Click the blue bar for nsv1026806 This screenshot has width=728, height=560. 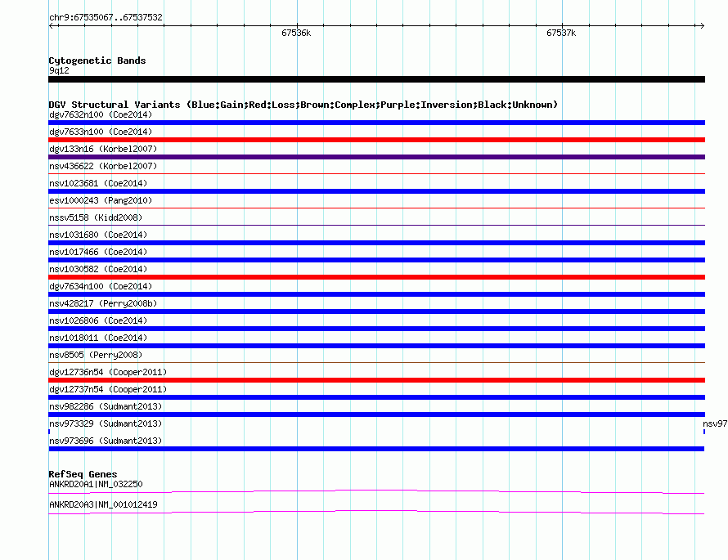[376, 329]
